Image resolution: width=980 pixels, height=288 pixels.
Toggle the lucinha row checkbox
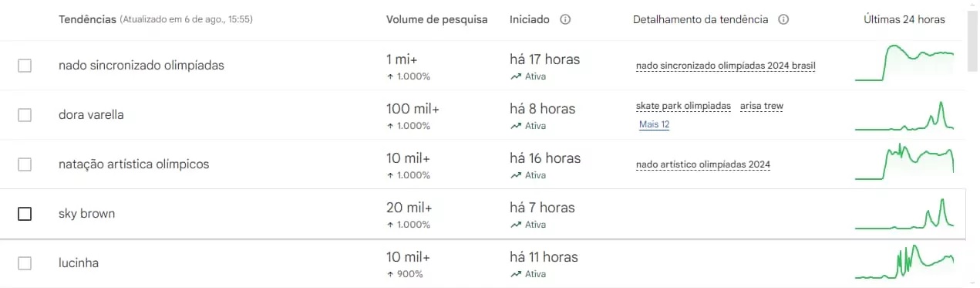pos(25,263)
